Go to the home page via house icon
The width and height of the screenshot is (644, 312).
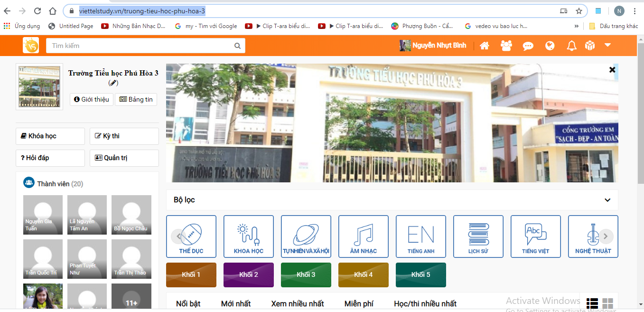[x=485, y=46]
